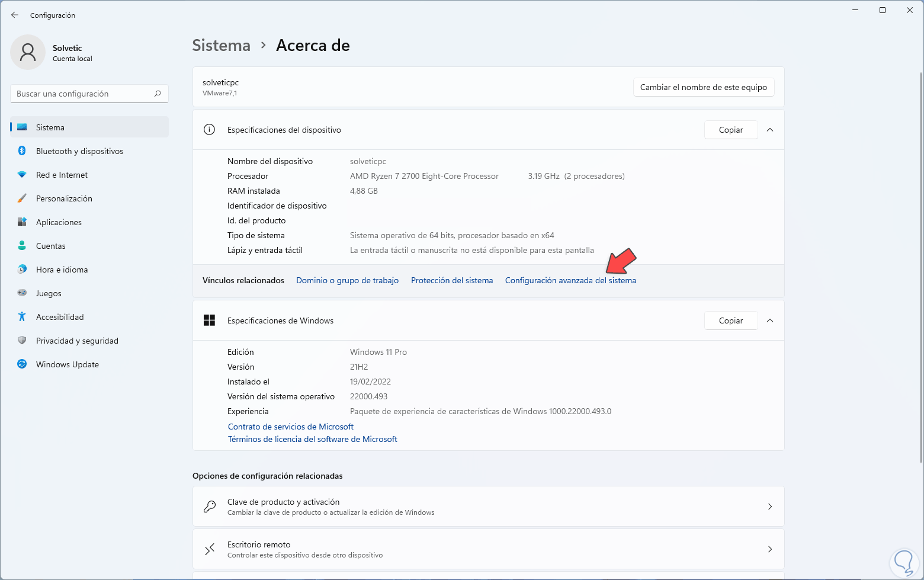
Task: Open Dominio o grupo de trabajo link
Action: pyautogui.click(x=347, y=280)
